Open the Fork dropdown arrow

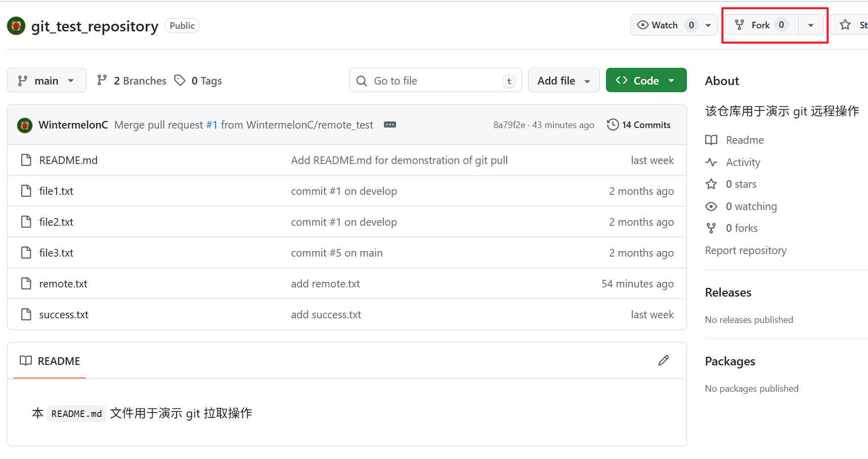point(811,25)
